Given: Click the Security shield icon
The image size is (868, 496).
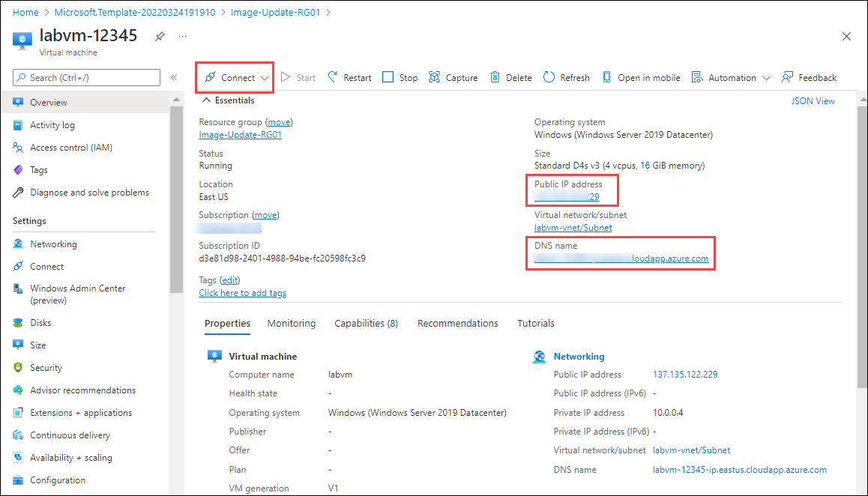Looking at the screenshot, I should [x=18, y=368].
